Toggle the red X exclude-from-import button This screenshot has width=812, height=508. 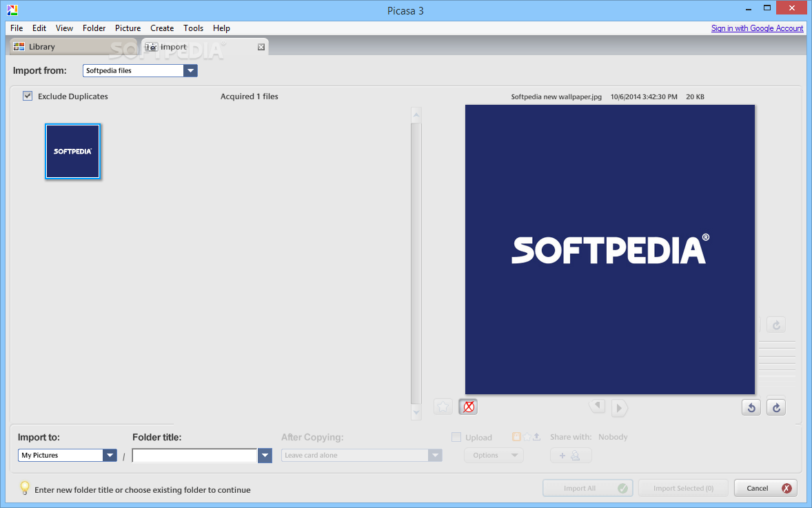468,407
